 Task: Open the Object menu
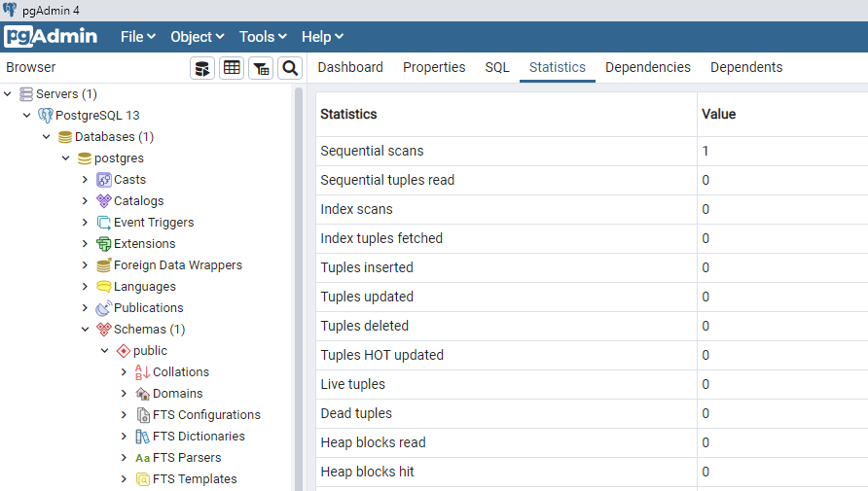(x=198, y=37)
